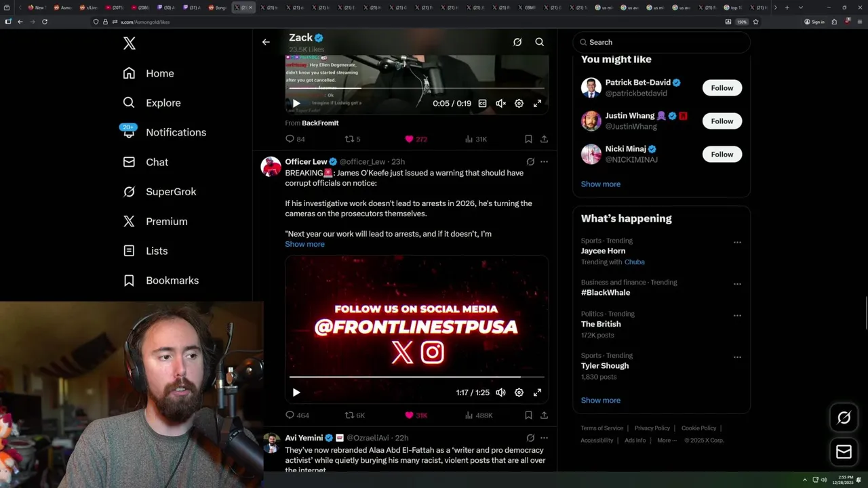
Task: Go back using profile header arrow
Action: click(266, 42)
